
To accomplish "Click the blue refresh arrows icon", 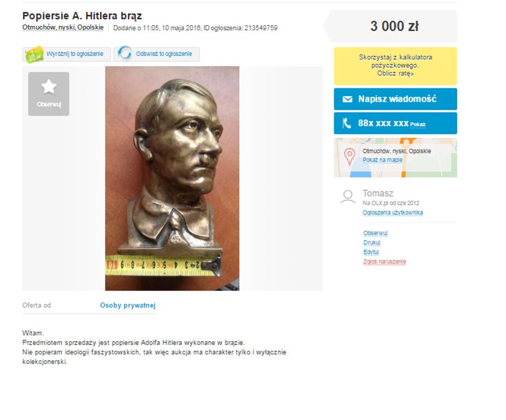I will (125, 53).
